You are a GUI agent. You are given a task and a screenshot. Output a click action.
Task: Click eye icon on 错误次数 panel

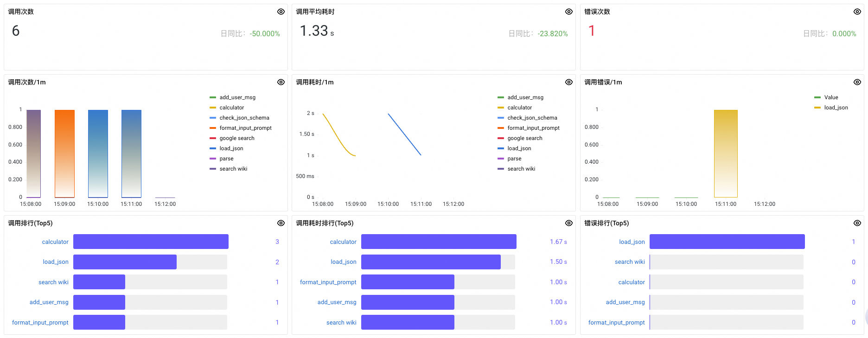tap(857, 12)
